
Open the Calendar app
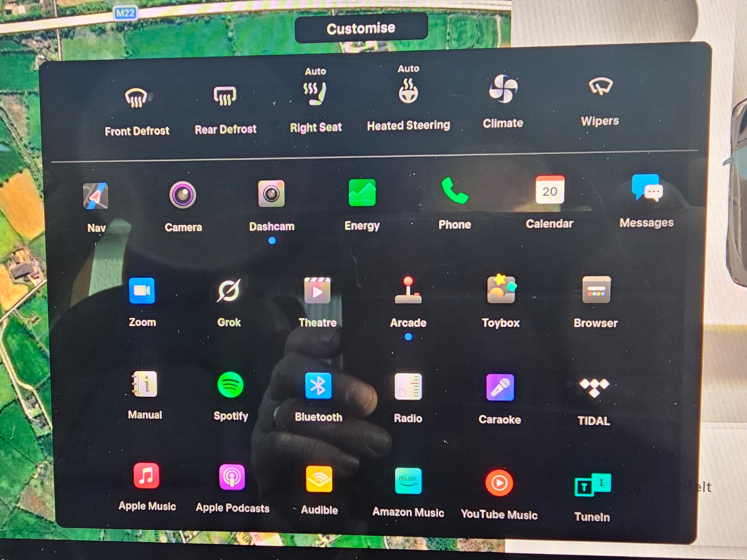(x=550, y=191)
